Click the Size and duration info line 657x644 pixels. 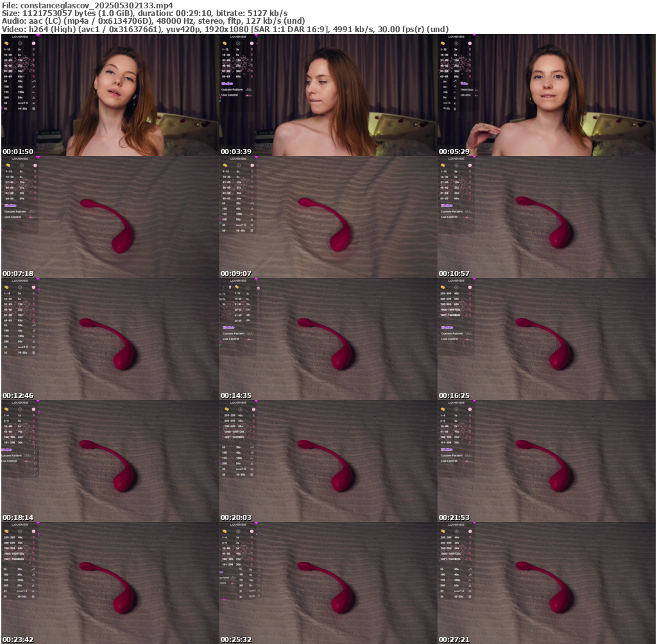tap(144, 13)
